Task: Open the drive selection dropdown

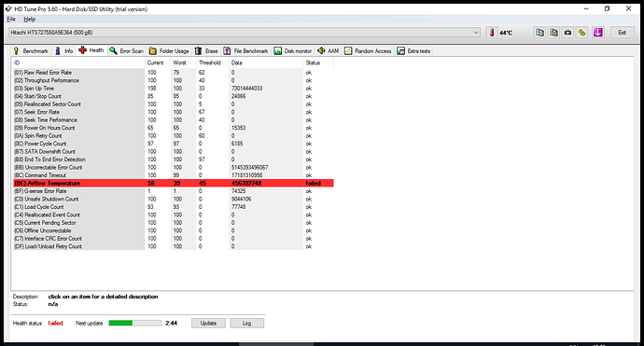Action: [476, 33]
